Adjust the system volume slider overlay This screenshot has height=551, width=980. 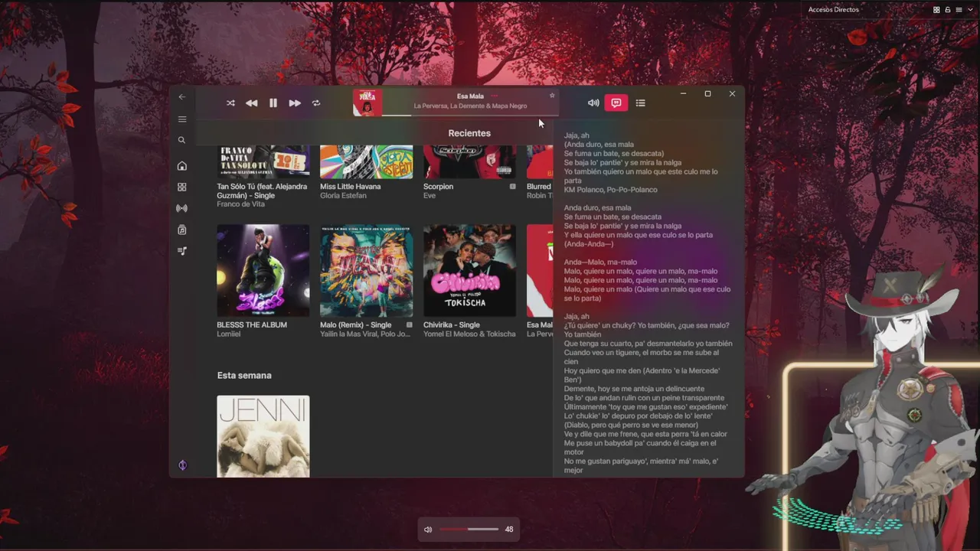(469, 530)
